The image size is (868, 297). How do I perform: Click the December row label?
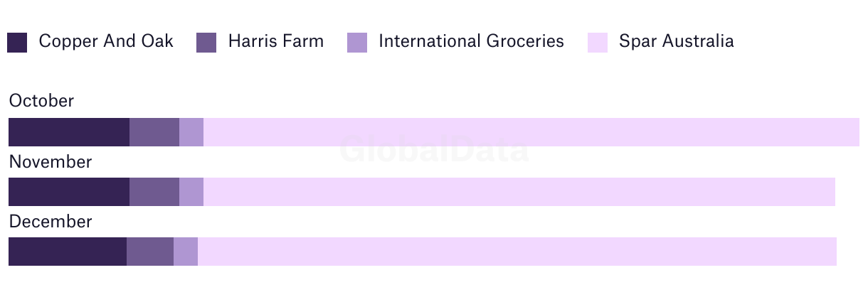coord(51,222)
